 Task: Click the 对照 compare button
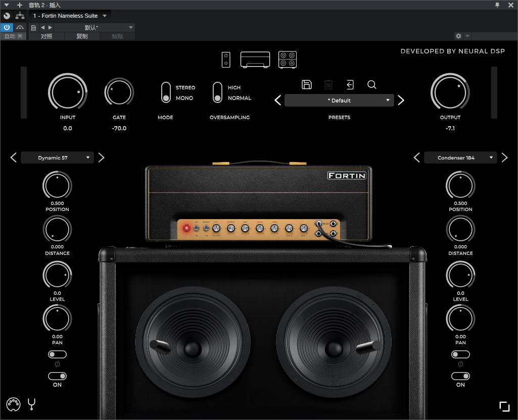[46, 36]
